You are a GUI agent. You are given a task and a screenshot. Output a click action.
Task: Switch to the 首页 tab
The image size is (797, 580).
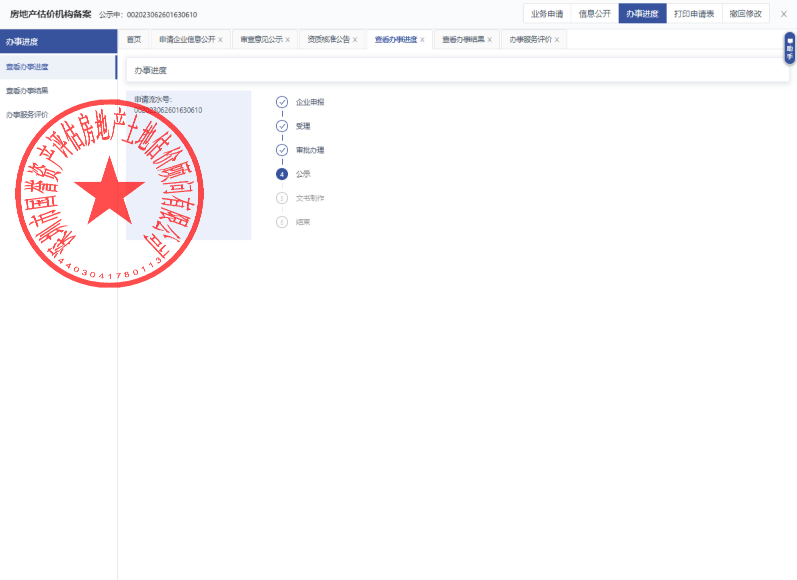134,40
